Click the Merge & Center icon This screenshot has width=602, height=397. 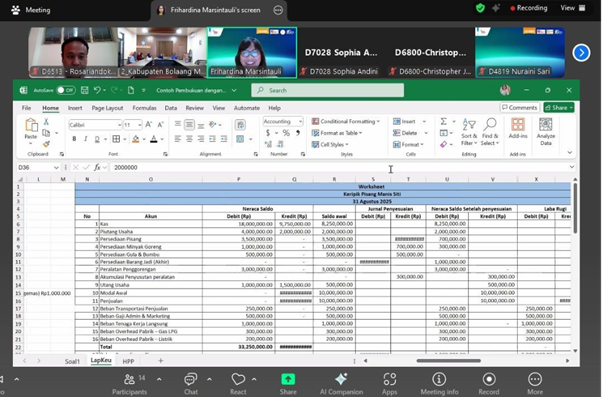(x=240, y=139)
